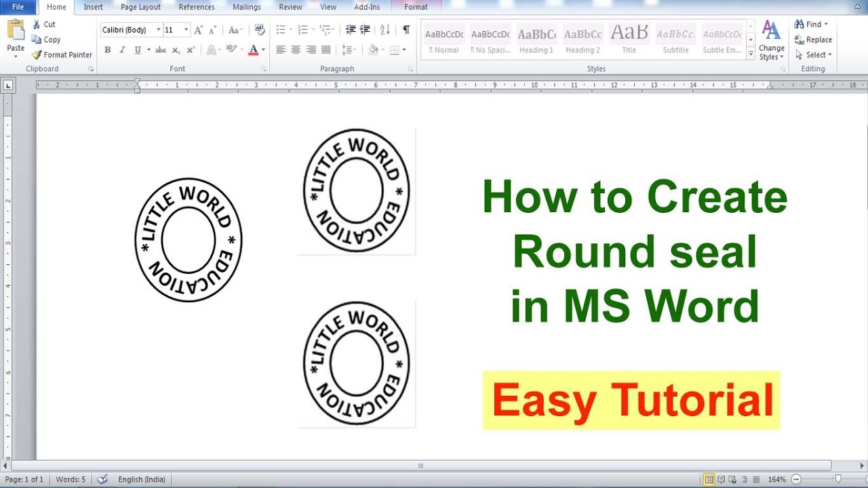Expand font color dropdown arrow
This screenshot has height=488, width=868.
(x=262, y=49)
